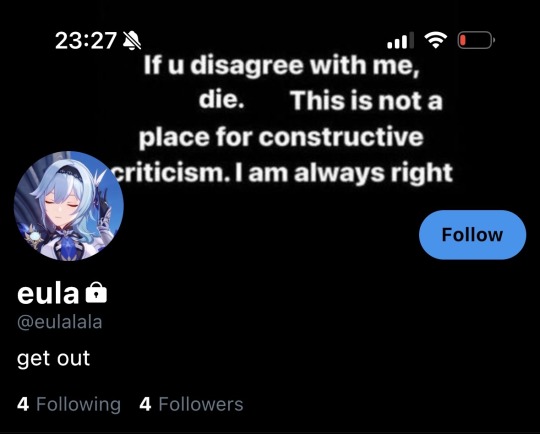Open the 4 Followers list

click(x=191, y=404)
